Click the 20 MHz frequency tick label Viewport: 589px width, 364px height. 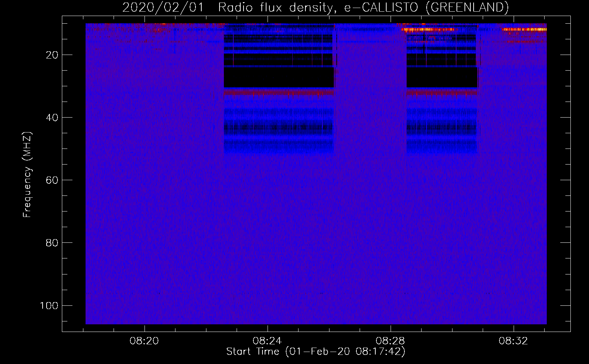pos(52,55)
